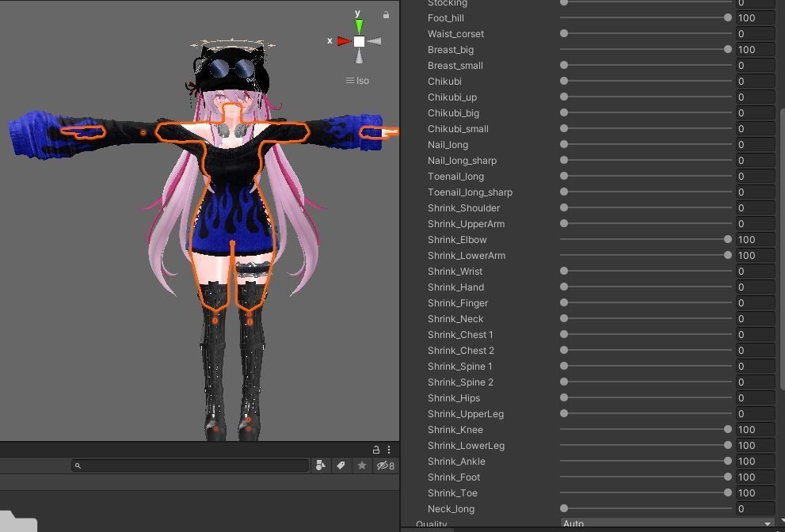This screenshot has width=785, height=532.
Task: Click the Shrink_LowerLeg label
Action: pos(466,446)
